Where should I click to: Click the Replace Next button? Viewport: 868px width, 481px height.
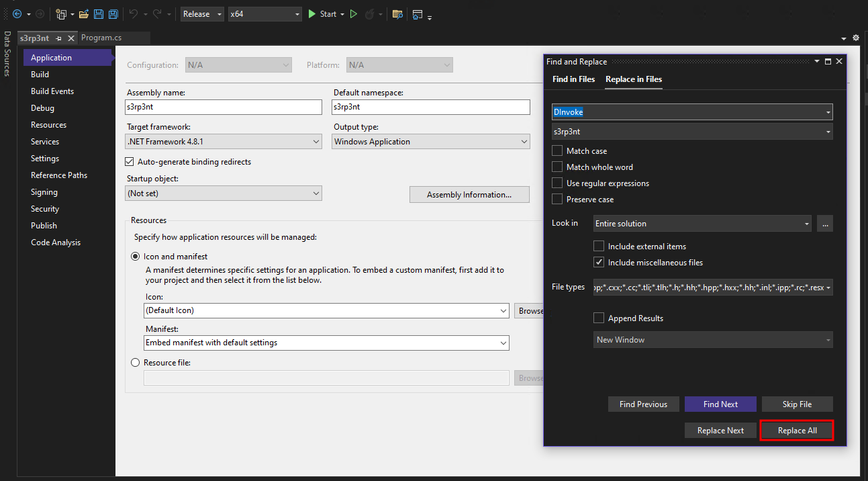click(720, 431)
